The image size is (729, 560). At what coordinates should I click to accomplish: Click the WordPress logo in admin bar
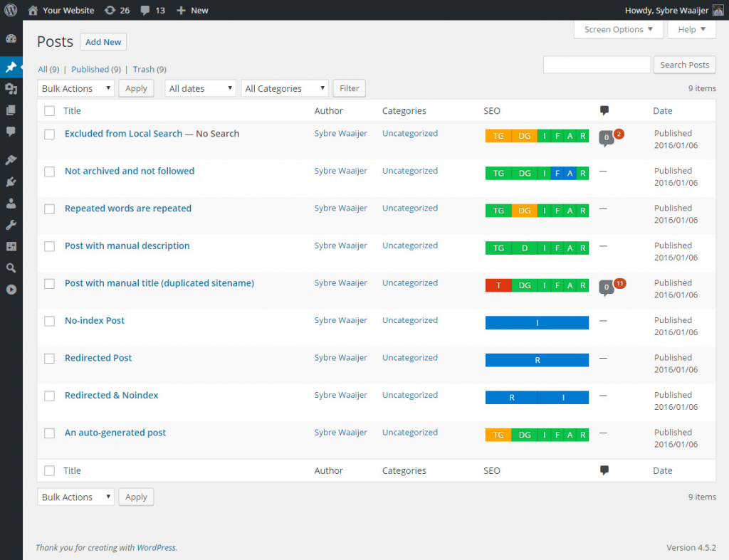(x=11, y=11)
